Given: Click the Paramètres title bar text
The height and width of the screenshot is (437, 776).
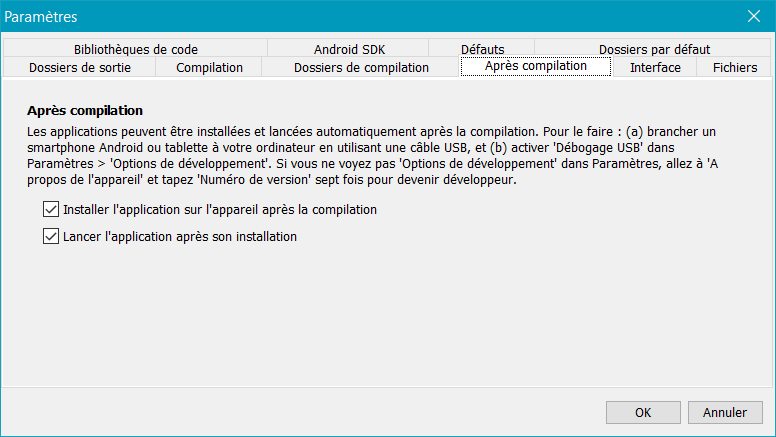Looking at the screenshot, I should [x=41, y=17].
